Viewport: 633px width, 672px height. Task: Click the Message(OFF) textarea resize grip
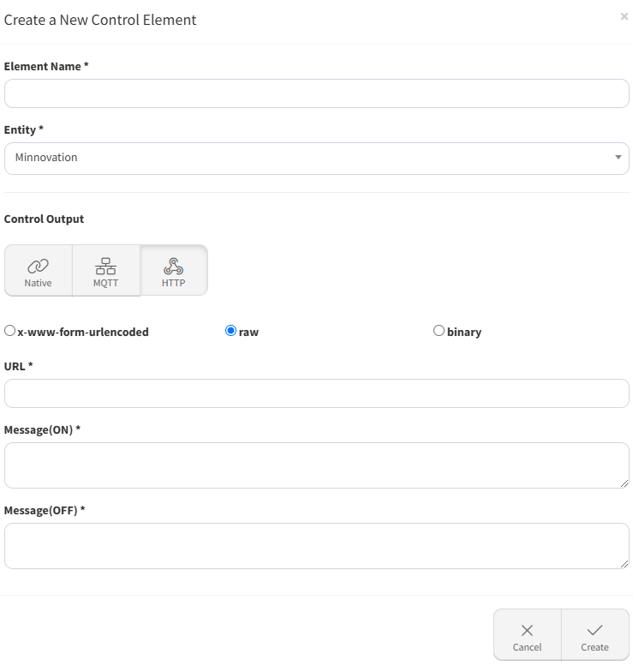[x=624, y=564]
